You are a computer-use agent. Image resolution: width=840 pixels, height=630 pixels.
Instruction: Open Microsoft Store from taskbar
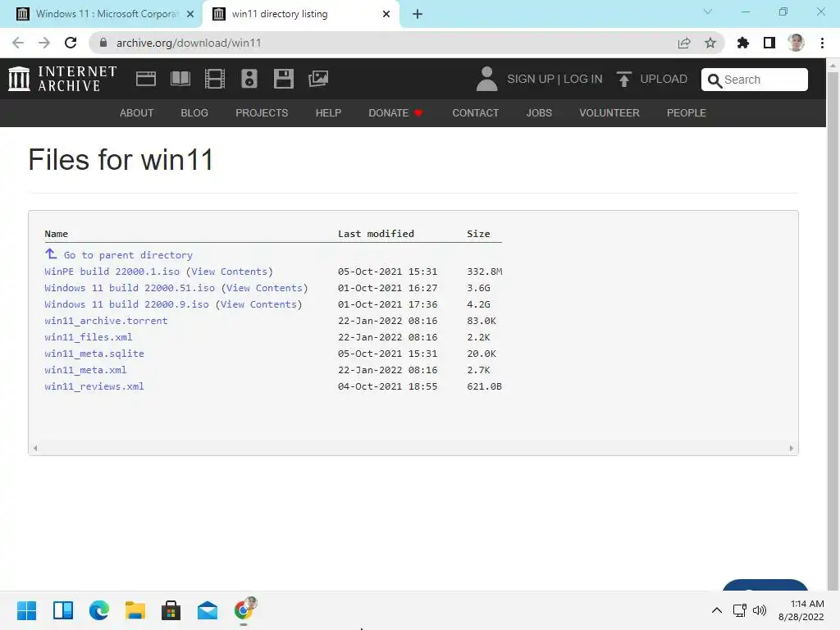coord(171,610)
